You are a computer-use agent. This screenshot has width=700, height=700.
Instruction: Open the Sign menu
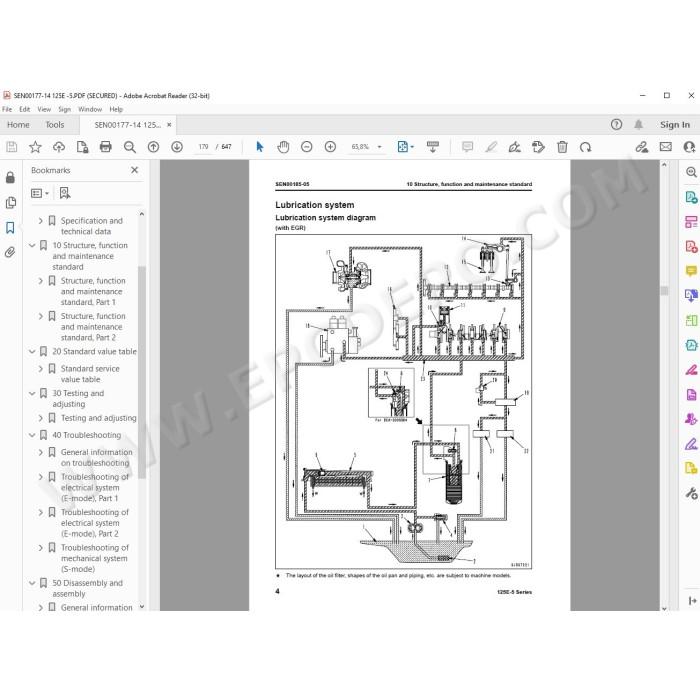point(64,109)
